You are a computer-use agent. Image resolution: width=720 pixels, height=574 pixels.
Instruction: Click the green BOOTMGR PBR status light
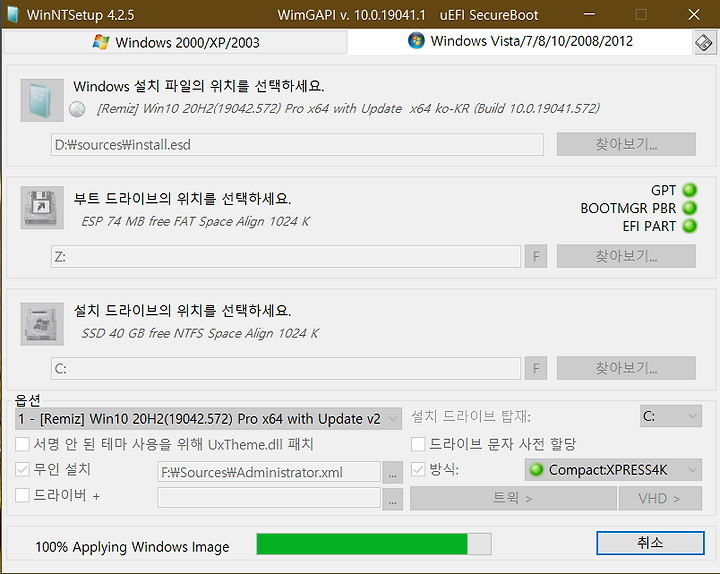point(690,208)
